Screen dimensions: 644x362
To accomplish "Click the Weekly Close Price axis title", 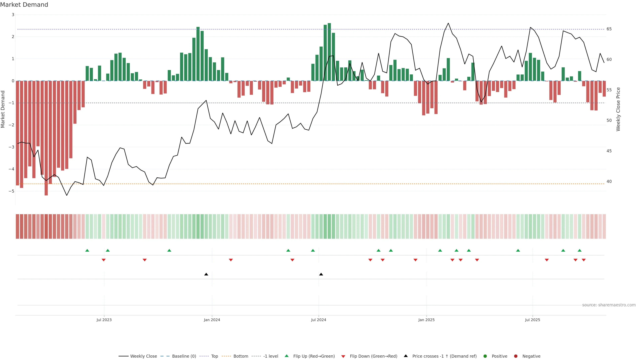I will [618, 109].
